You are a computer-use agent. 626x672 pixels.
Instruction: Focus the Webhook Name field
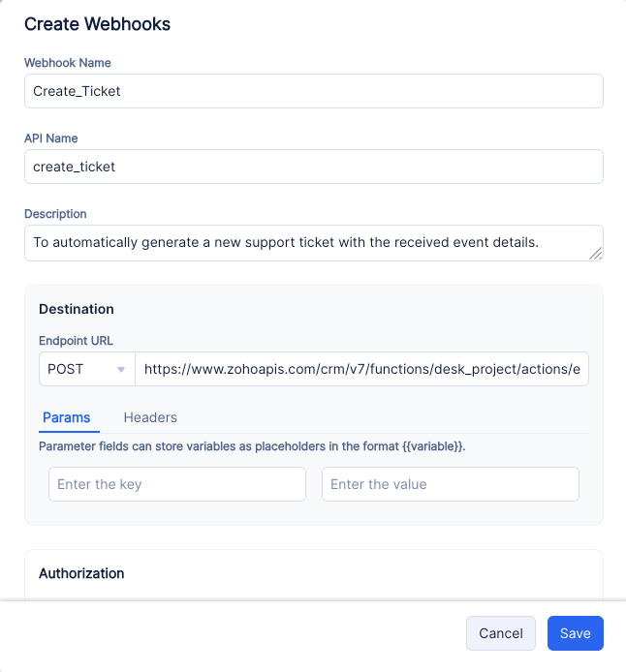313,91
